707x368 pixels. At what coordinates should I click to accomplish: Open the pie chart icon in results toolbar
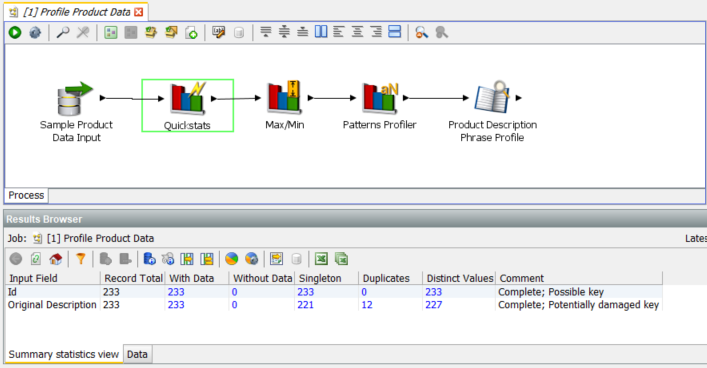click(232, 259)
